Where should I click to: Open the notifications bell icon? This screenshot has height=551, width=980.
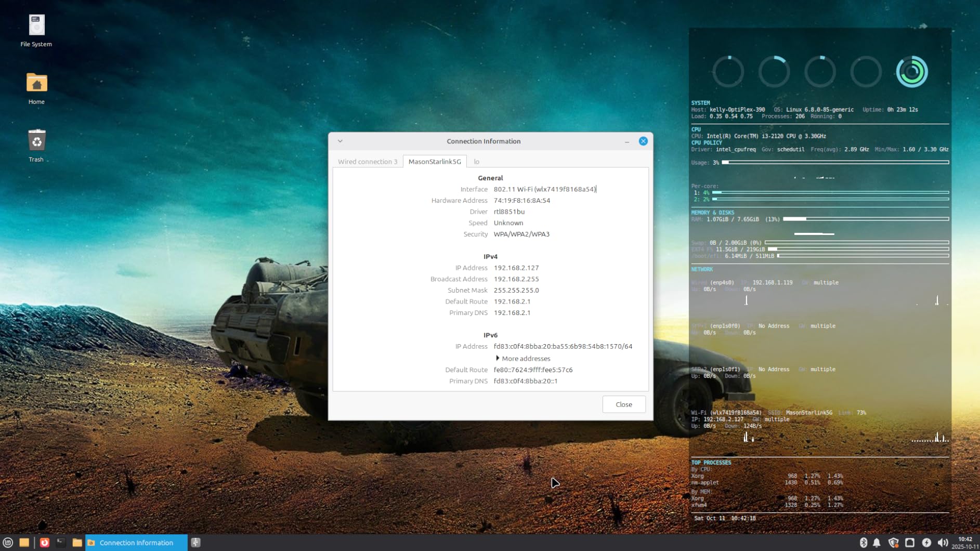click(877, 543)
